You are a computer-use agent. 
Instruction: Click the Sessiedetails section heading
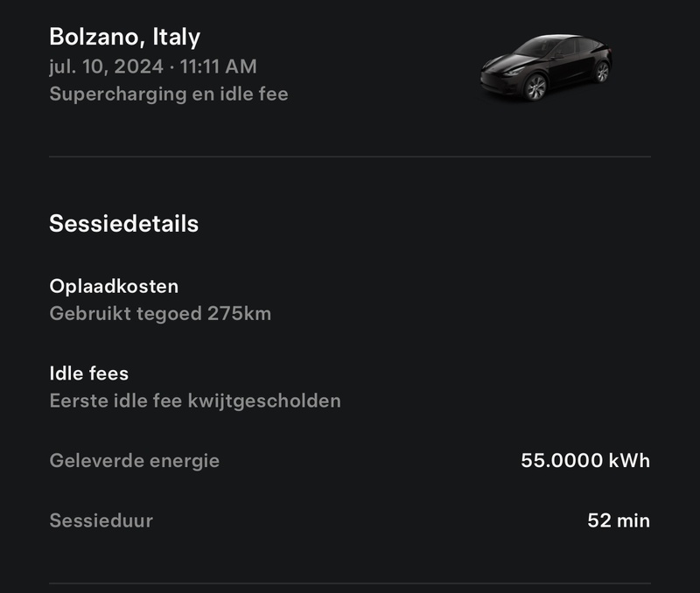123,224
